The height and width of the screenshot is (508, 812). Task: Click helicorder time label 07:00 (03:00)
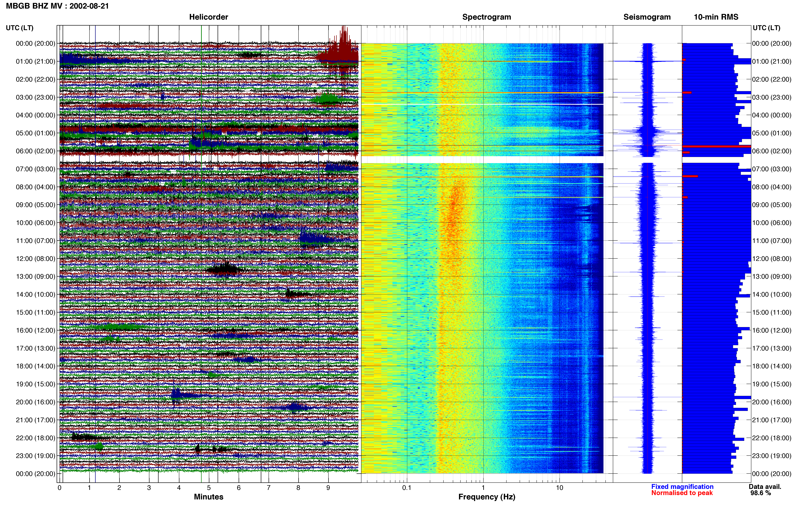pyautogui.click(x=36, y=169)
